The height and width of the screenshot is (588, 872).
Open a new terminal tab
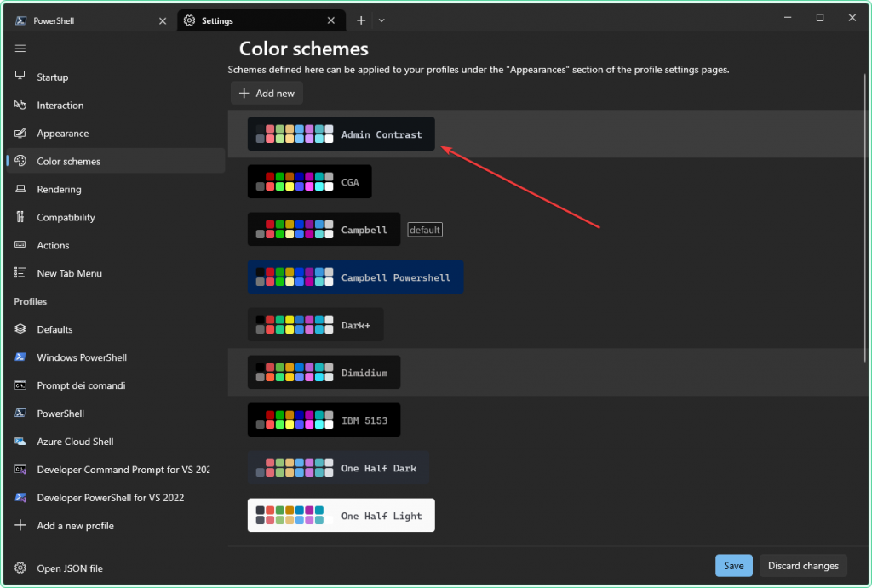(x=361, y=19)
